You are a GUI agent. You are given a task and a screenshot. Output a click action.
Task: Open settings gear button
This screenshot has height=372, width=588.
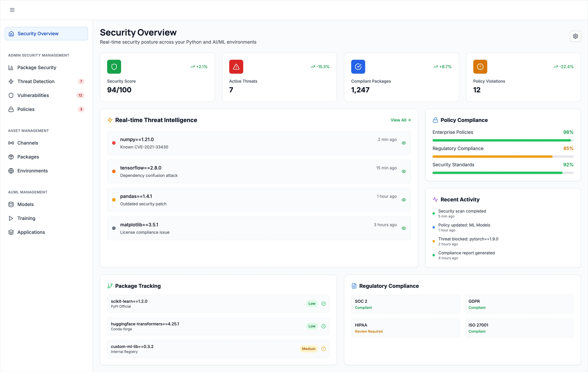[x=575, y=36]
